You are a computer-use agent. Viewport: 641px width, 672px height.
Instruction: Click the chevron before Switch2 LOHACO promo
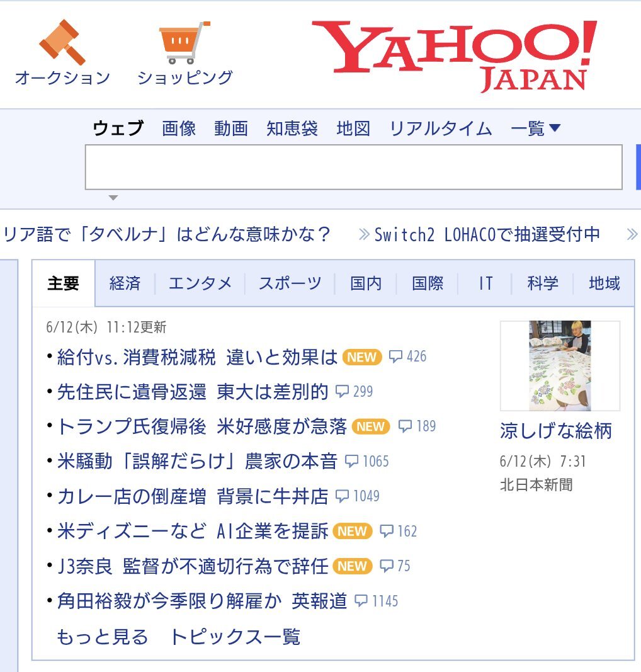[x=364, y=234]
